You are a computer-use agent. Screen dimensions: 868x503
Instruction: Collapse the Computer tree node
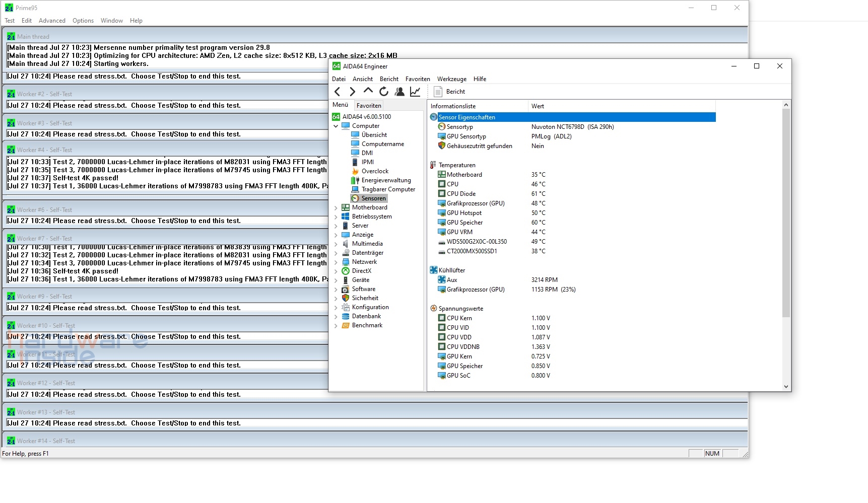pyautogui.click(x=336, y=126)
